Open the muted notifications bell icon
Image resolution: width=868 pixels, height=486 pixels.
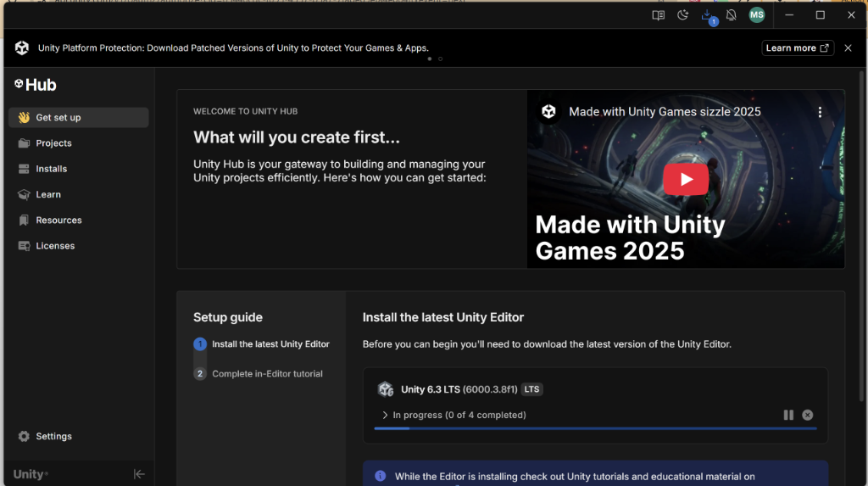pyautogui.click(x=732, y=15)
